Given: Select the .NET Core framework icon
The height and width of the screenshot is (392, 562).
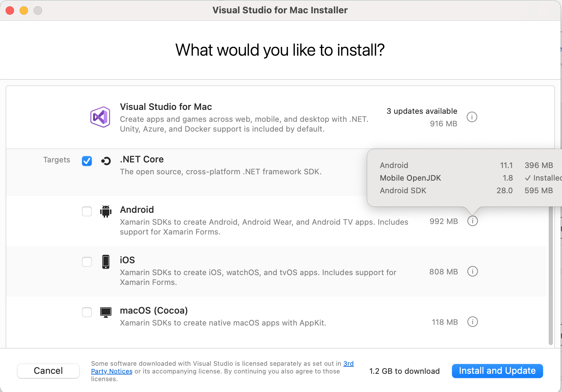Looking at the screenshot, I should (106, 161).
